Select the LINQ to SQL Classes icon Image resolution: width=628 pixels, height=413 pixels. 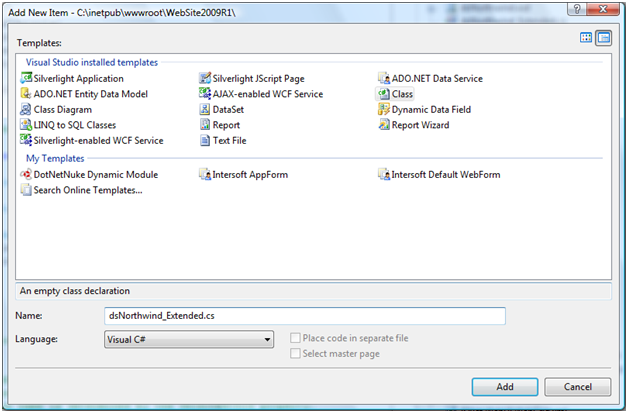pos(26,125)
